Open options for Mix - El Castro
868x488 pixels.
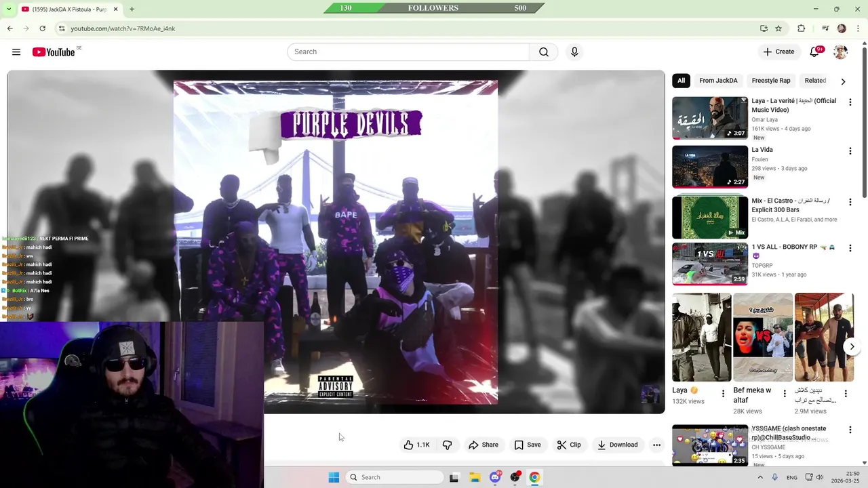(x=850, y=202)
